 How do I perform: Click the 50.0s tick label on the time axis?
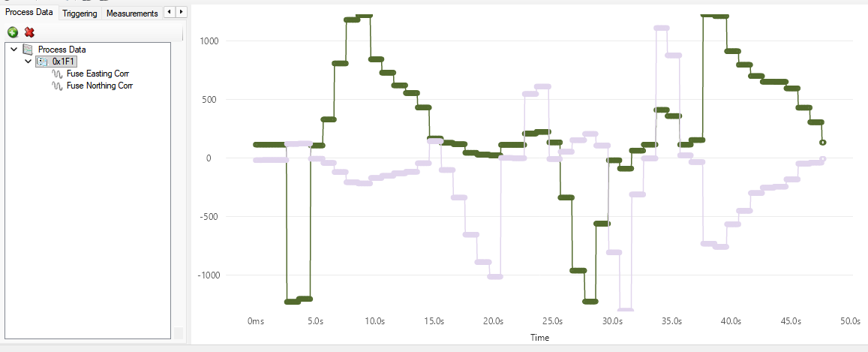[x=850, y=321]
